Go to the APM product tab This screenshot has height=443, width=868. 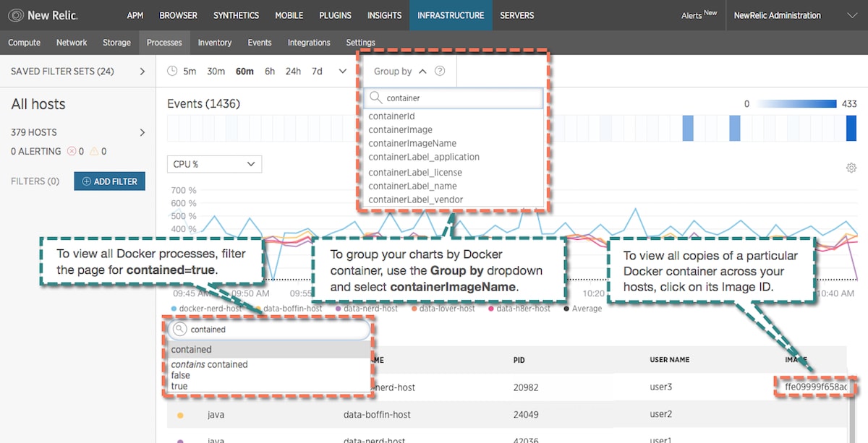[135, 15]
